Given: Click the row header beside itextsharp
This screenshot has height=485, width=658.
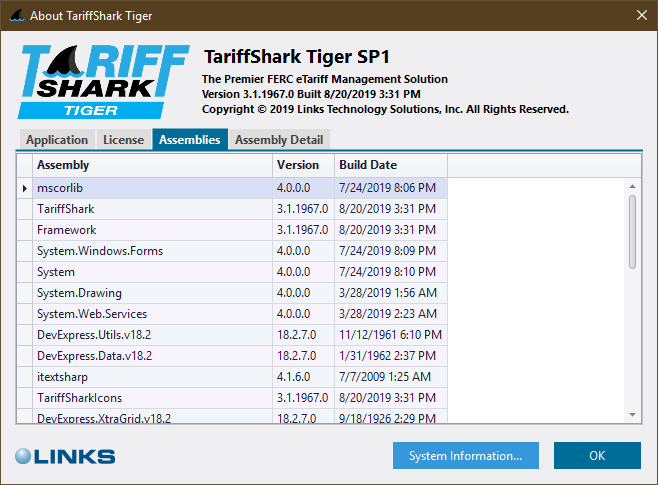Looking at the screenshot, I should click(x=25, y=377).
